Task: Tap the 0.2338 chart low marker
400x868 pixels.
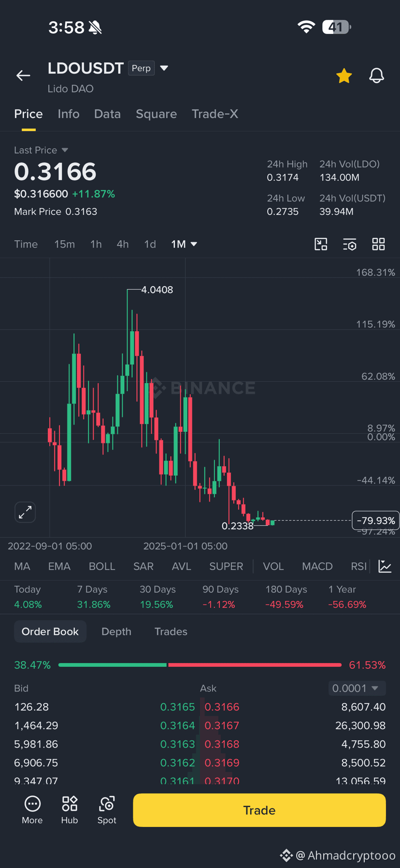Action: pyautogui.click(x=237, y=526)
